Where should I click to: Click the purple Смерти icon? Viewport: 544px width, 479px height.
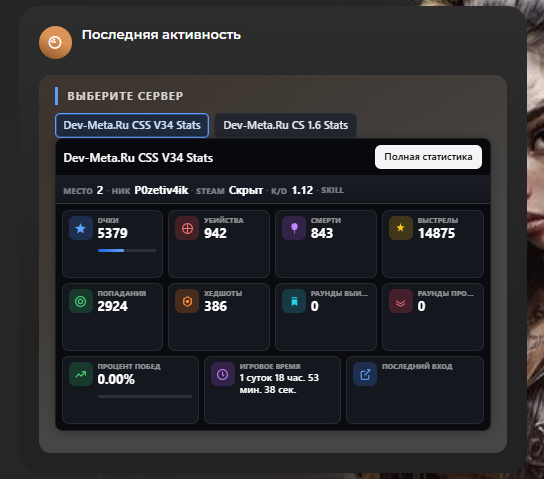tap(294, 228)
